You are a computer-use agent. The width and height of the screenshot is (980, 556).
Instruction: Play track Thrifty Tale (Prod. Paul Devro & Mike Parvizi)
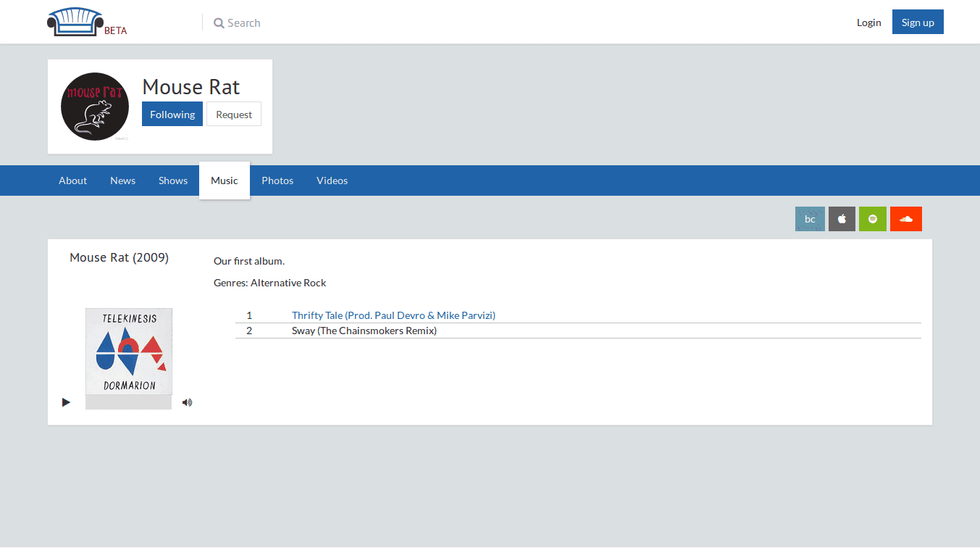point(393,315)
